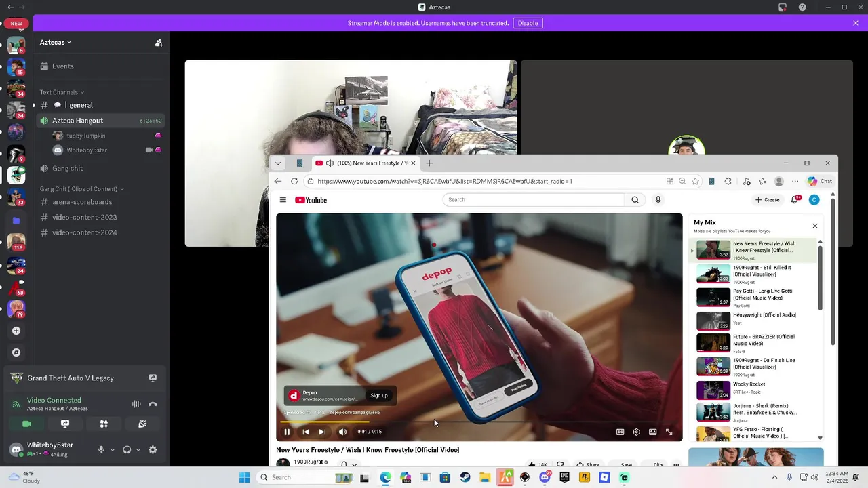868x488 pixels.
Task: Mute YouTube player volume
Action: 342,432
